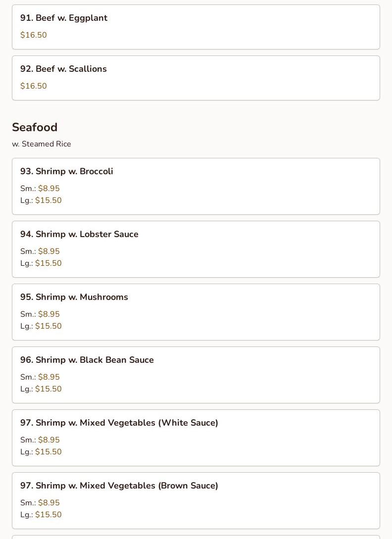Viewport: 392px width, 539px height.
Task: Choose Shrimp w. Lobster Sauce card
Action: pos(79,234)
